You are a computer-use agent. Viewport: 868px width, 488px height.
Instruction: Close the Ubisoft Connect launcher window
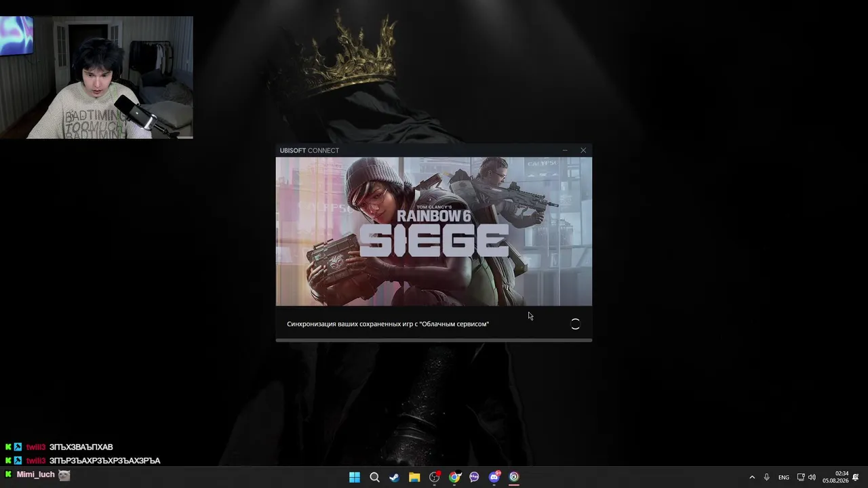[x=583, y=150]
